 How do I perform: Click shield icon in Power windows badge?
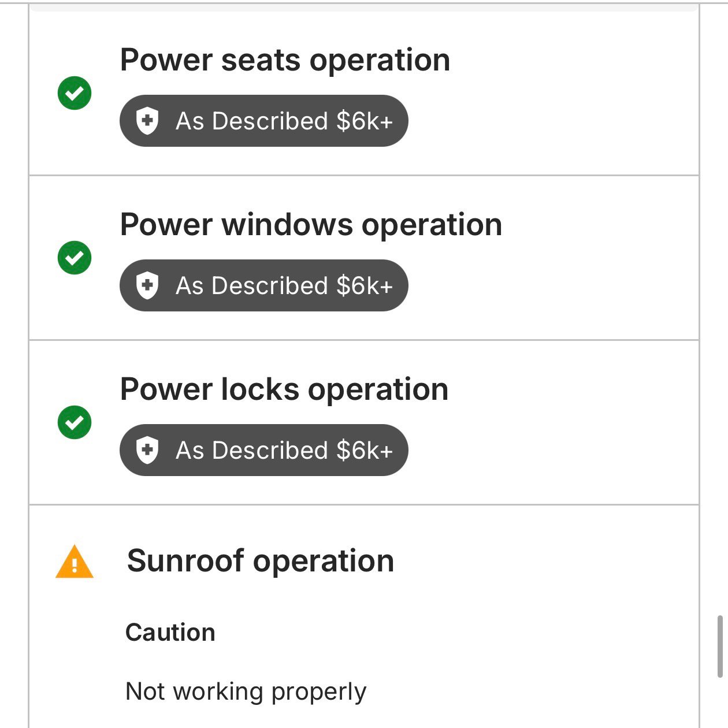pos(147,285)
